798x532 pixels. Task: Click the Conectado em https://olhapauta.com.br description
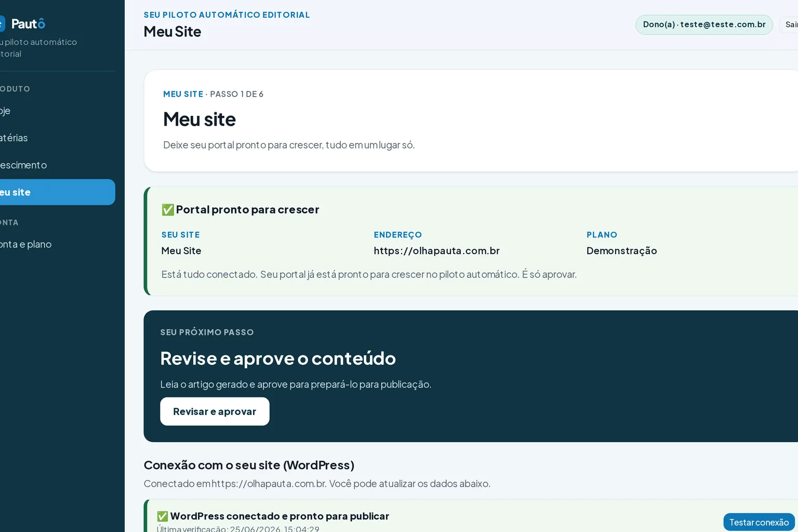coord(317,484)
